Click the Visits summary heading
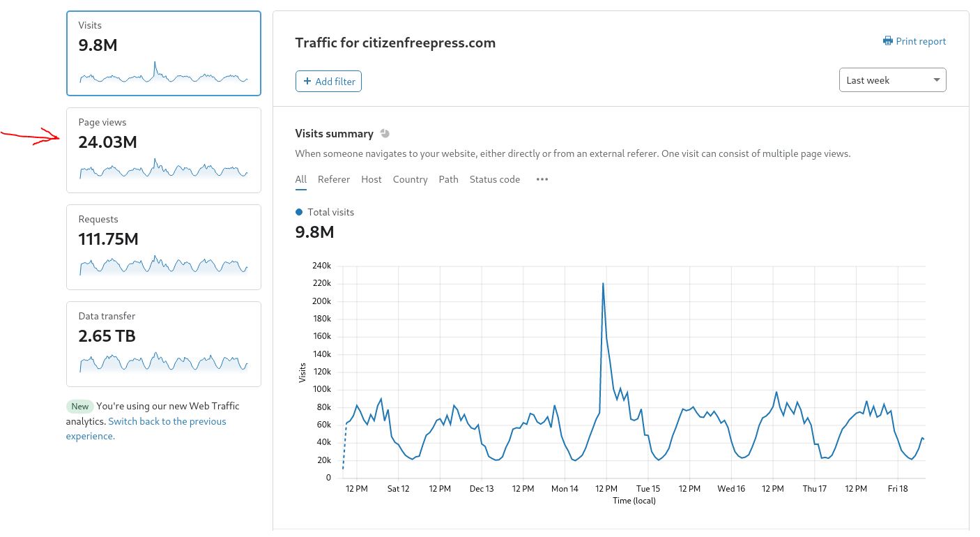 pos(335,133)
